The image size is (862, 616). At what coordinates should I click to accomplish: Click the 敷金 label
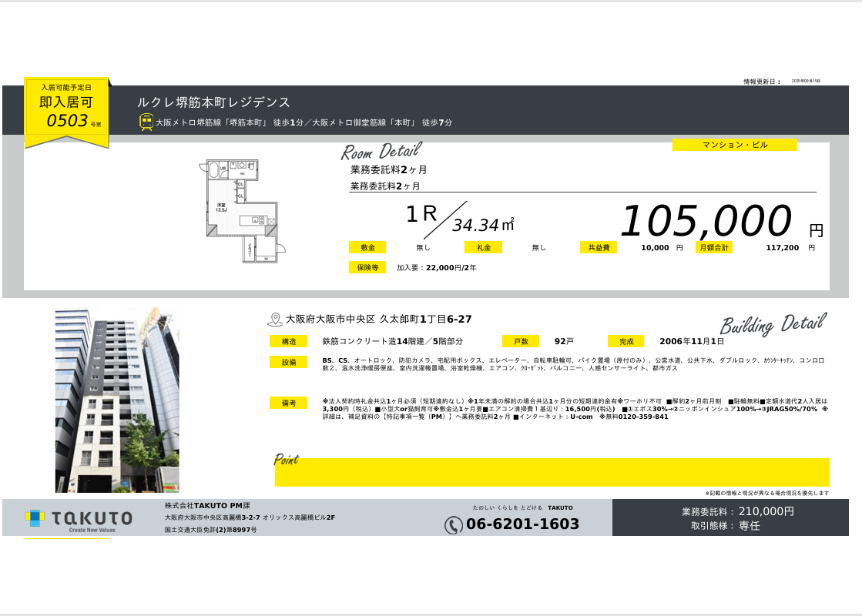click(367, 247)
